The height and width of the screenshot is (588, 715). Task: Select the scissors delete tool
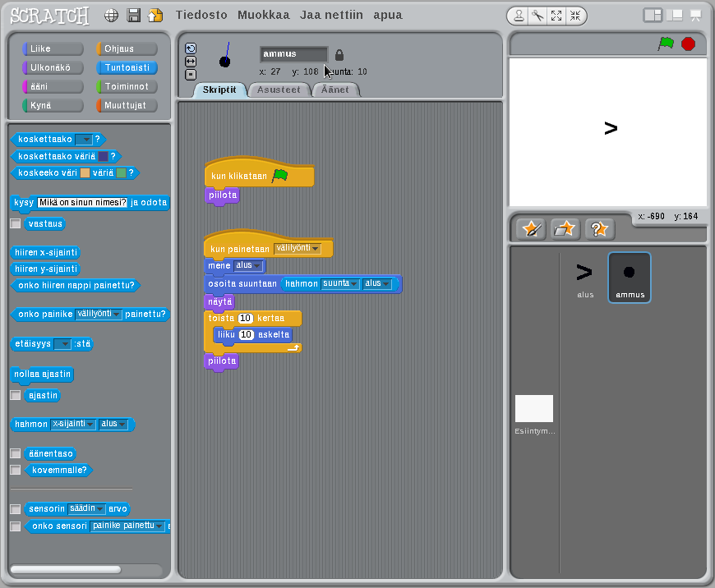[x=537, y=16]
